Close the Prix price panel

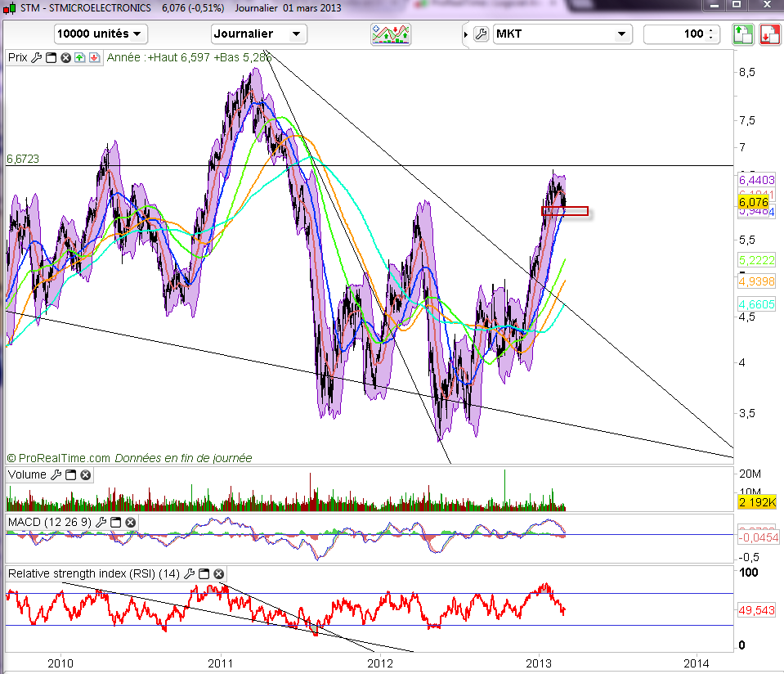(65, 57)
